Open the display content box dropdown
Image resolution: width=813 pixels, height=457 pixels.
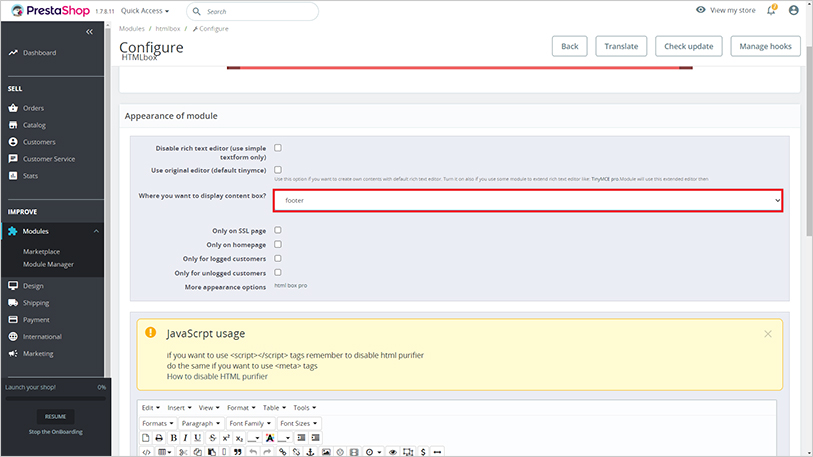click(527, 201)
